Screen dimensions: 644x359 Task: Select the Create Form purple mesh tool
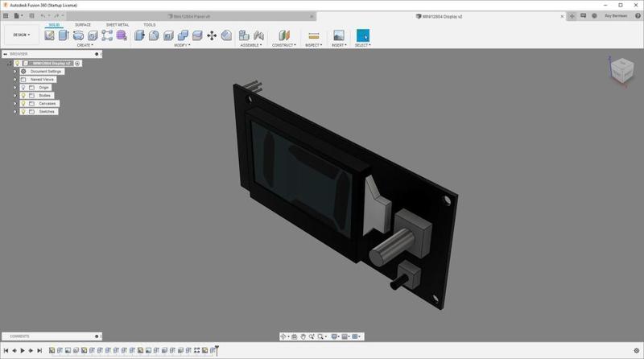(x=122, y=35)
